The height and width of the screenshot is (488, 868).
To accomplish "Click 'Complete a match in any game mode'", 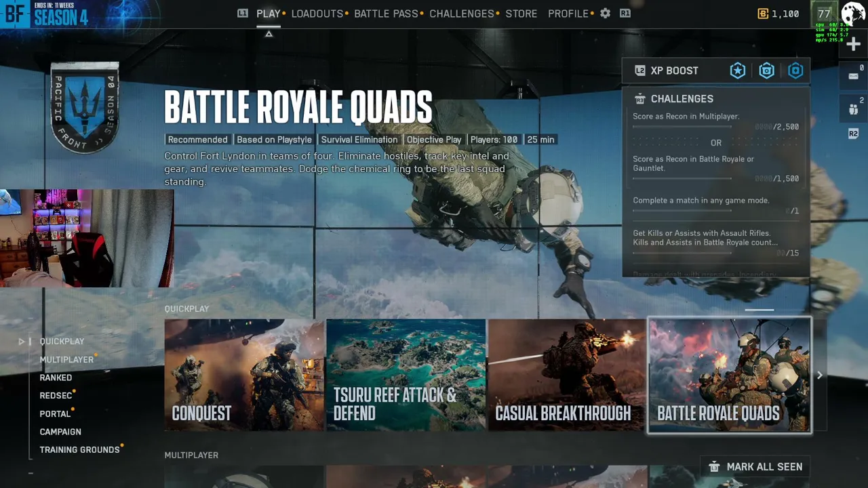I will pyautogui.click(x=701, y=201).
